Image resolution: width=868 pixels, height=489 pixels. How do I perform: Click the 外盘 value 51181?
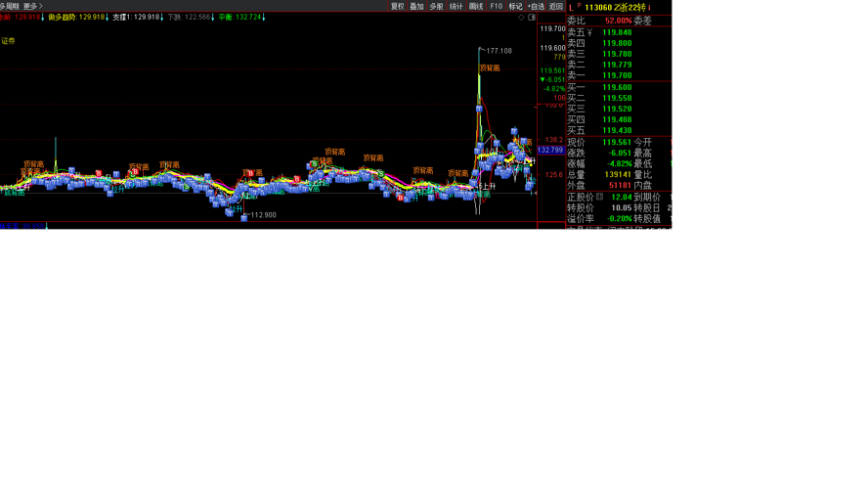[x=620, y=186]
